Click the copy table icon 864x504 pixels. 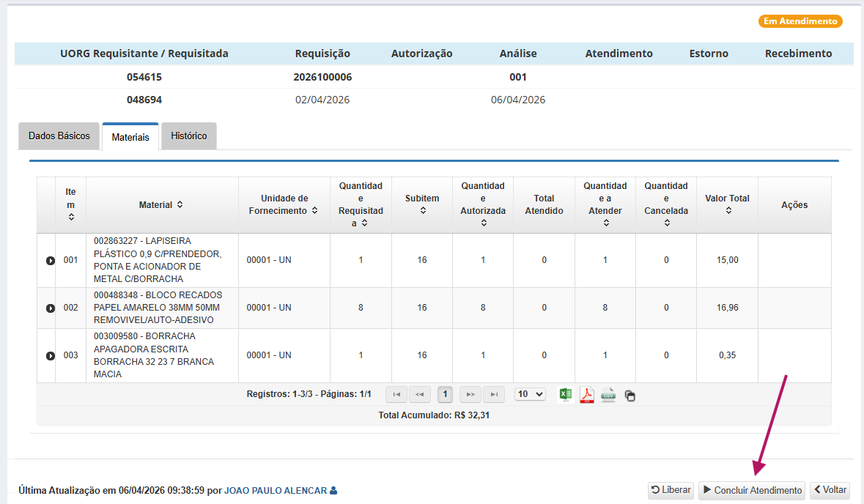click(x=629, y=396)
